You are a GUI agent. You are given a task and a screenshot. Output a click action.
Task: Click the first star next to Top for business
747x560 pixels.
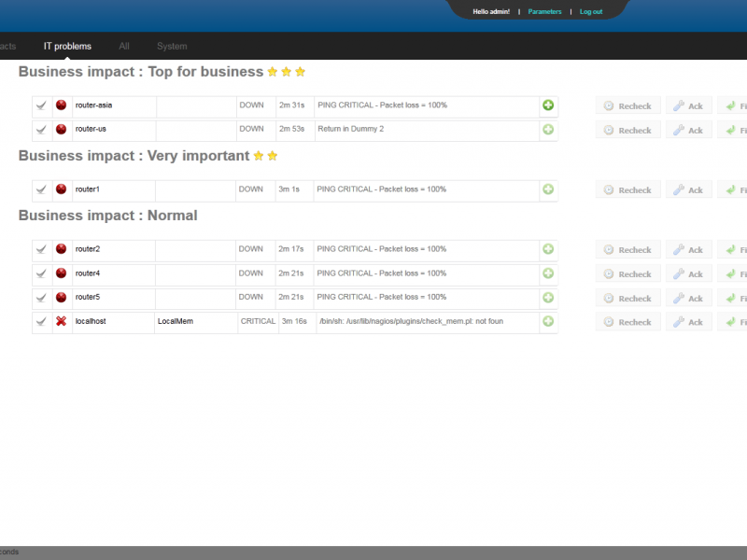coord(273,72)
